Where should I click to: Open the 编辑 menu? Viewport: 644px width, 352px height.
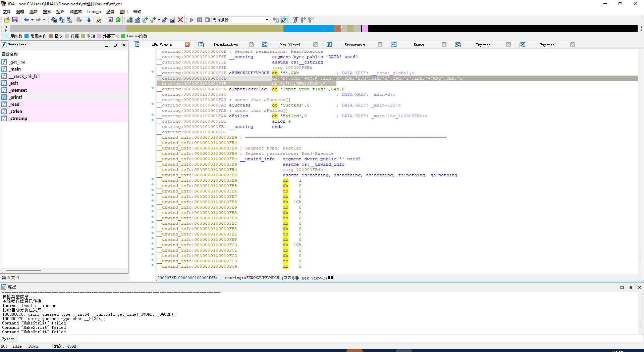[20, 12]
